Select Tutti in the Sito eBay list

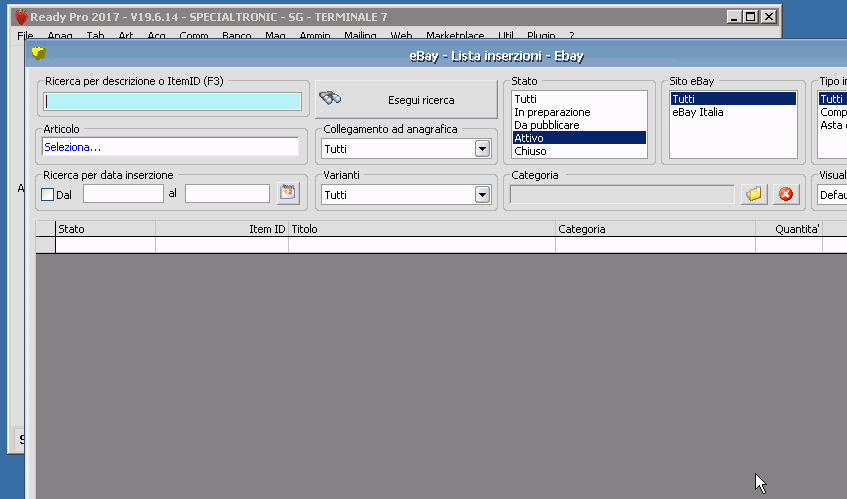[x=733, y=99]
